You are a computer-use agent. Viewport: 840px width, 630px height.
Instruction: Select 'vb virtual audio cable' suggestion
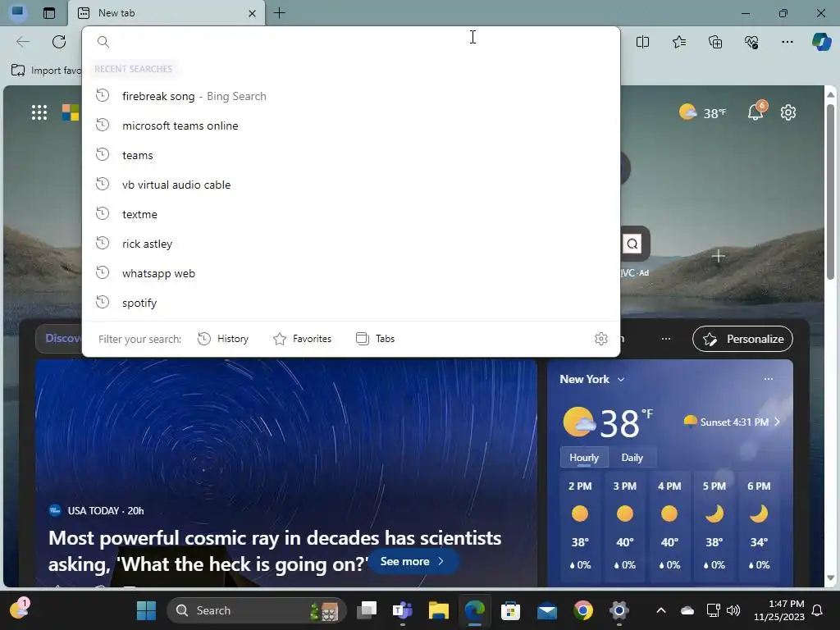[x=351, y=185]
